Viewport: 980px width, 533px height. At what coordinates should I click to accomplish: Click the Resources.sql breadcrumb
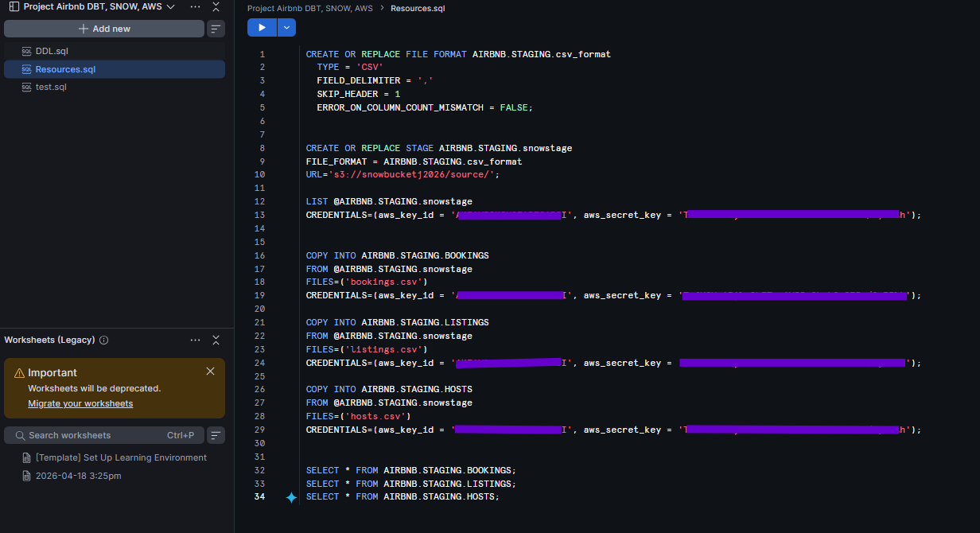point(418,9)
